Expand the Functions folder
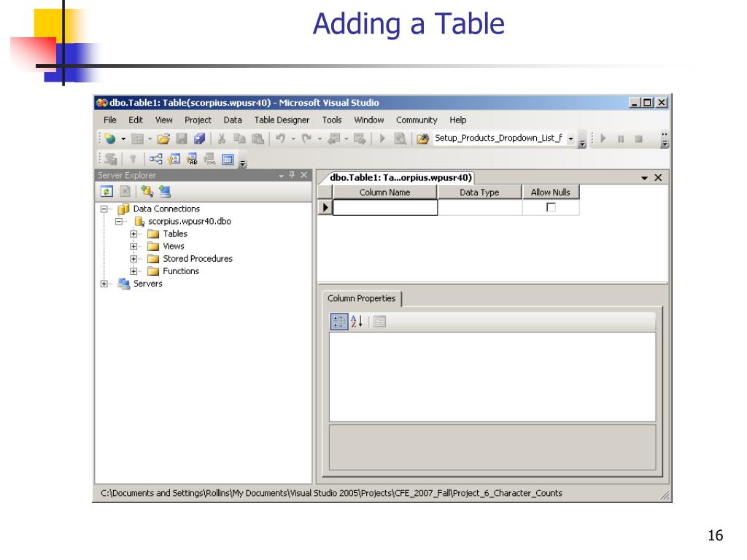This screenshot has height=560, width=747. [x=134, y=271]
